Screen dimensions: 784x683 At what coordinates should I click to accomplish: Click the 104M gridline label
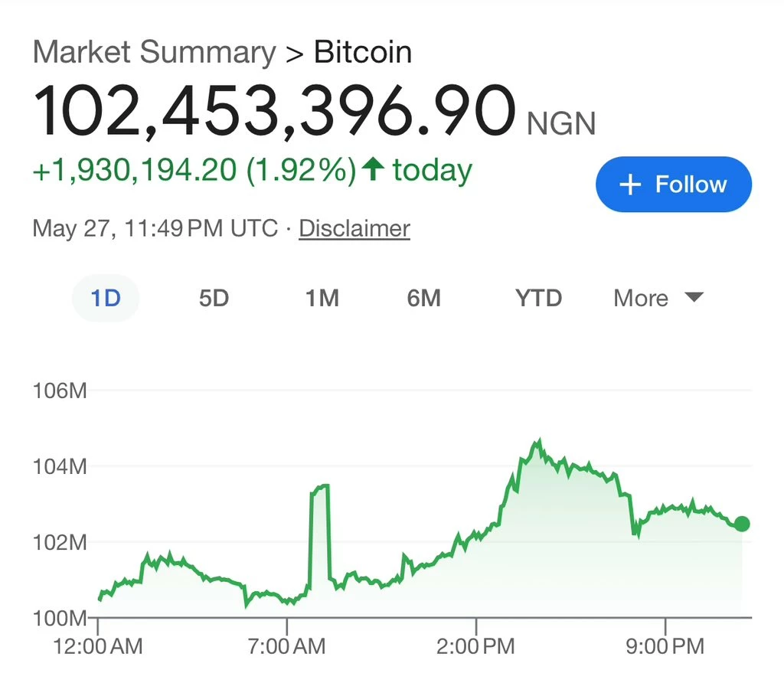pos(60,466)
